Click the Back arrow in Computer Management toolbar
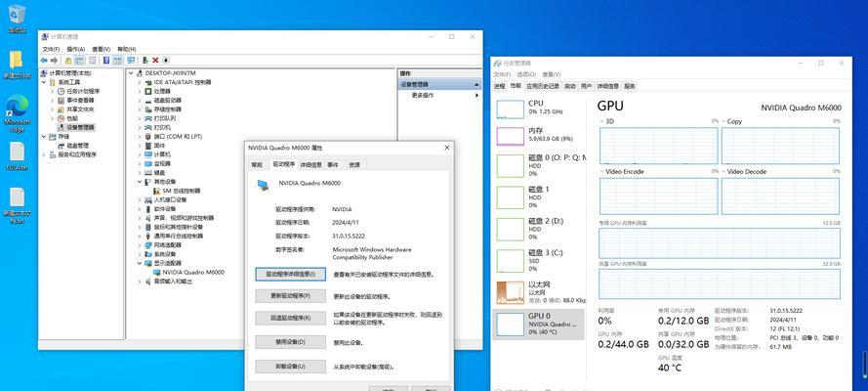The height and width of the screenshot is (391, 868). [44, 60]
